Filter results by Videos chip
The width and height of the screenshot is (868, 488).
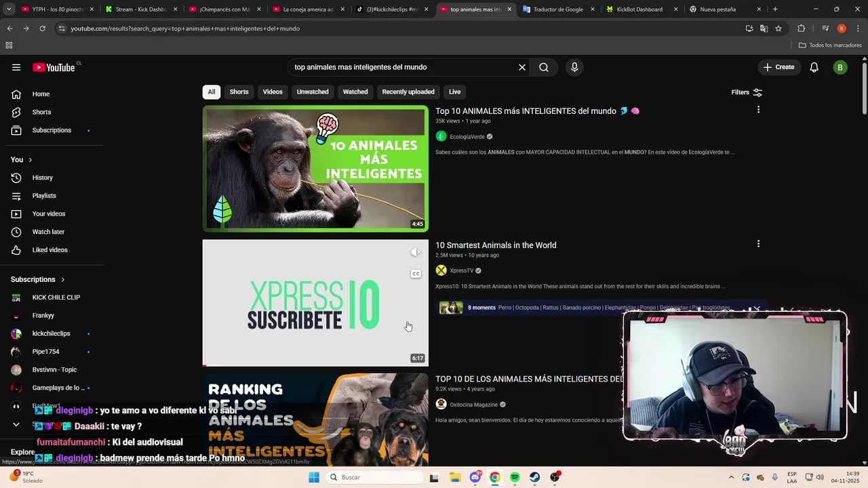tap(273, 92)
